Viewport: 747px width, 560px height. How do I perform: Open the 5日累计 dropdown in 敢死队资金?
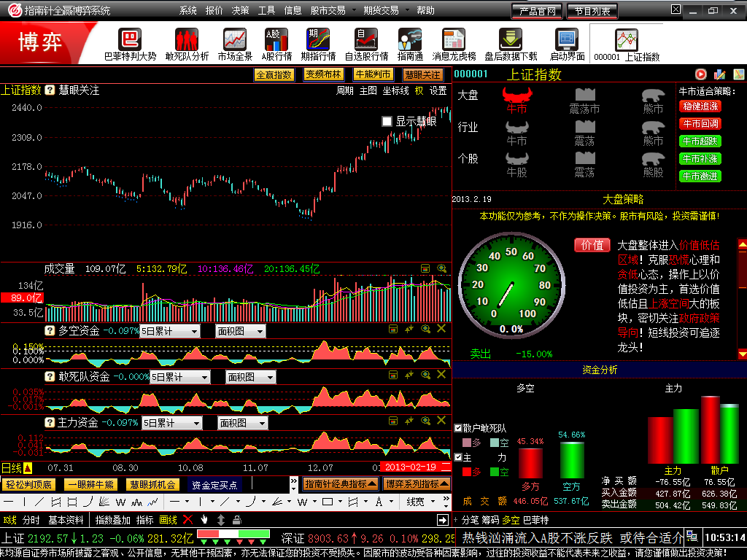180,377
